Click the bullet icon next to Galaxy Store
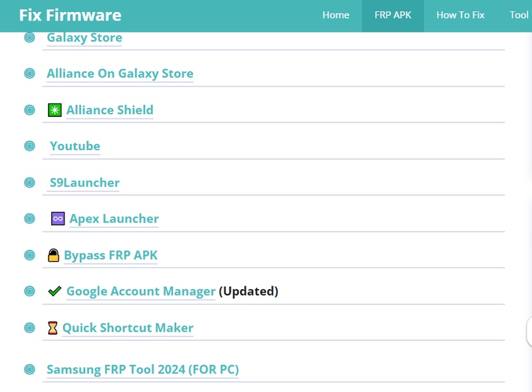Viewport: 532px width, 392px height. pyautogui.click(x=29, y=37)
